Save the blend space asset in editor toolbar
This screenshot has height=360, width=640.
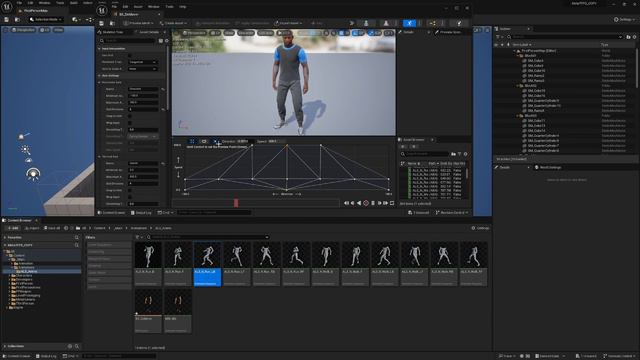(102, 23)
